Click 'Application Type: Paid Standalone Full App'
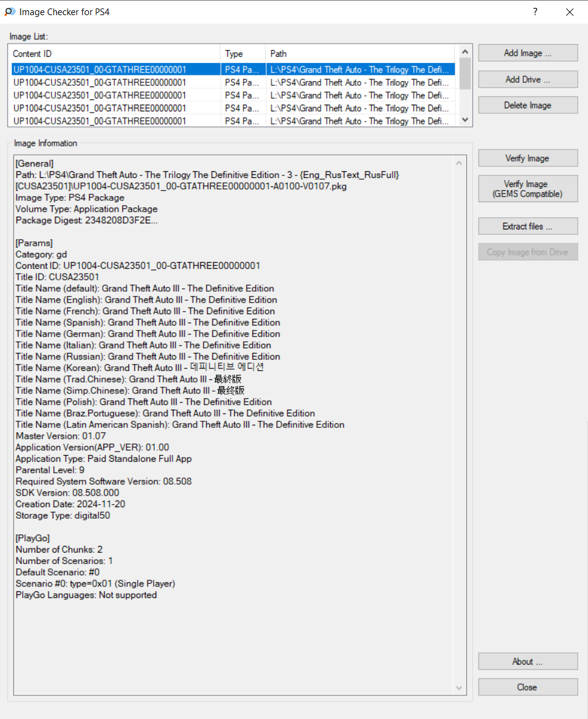 103,459
